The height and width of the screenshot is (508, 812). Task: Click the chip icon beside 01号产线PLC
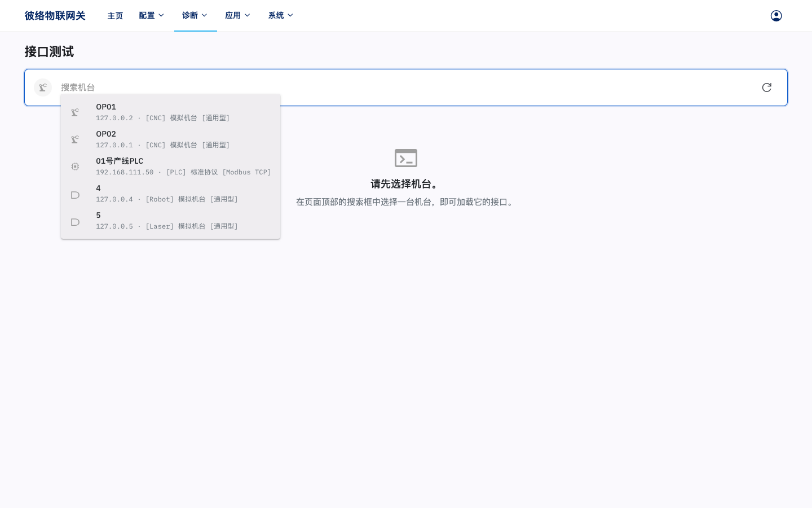tap(75, 167)
